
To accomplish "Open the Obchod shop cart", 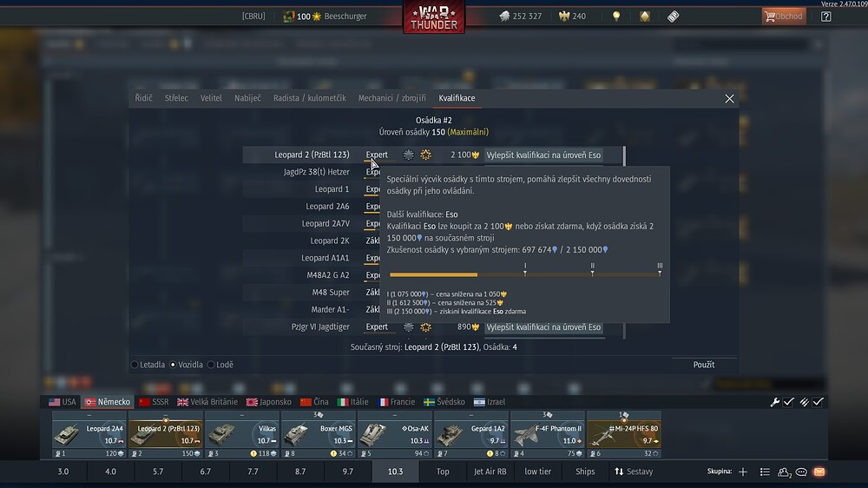I will [x=783, y=16].
